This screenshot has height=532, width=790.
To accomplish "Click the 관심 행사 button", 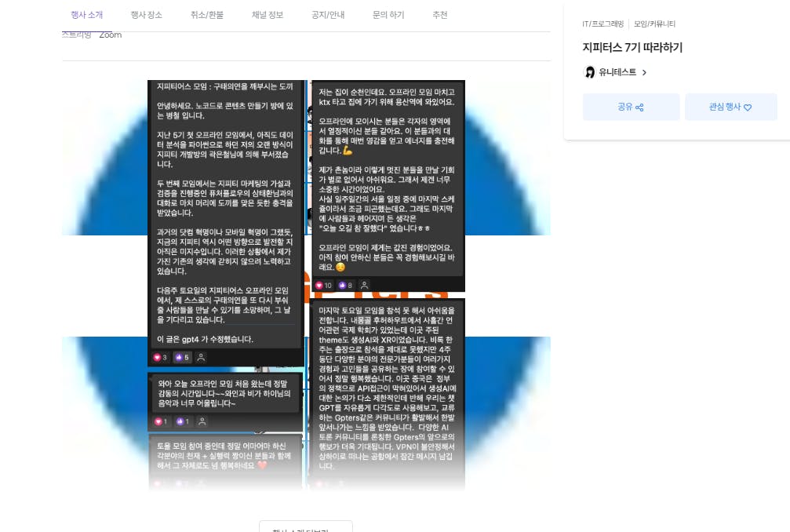I will [x=730, y=107].
